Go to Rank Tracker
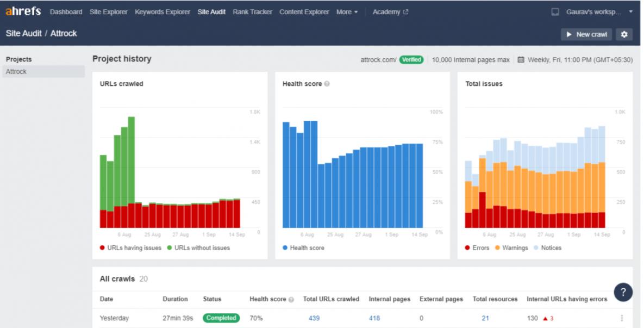This screenshot has width=644, height=328. pyautogui.click(x=252, y=12)
